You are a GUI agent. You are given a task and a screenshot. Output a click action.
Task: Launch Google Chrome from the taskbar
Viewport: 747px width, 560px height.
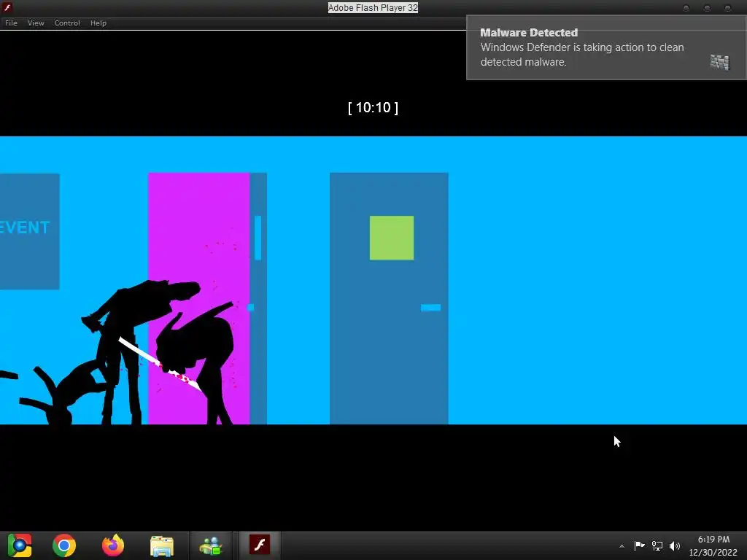click(x=64, y=545)
